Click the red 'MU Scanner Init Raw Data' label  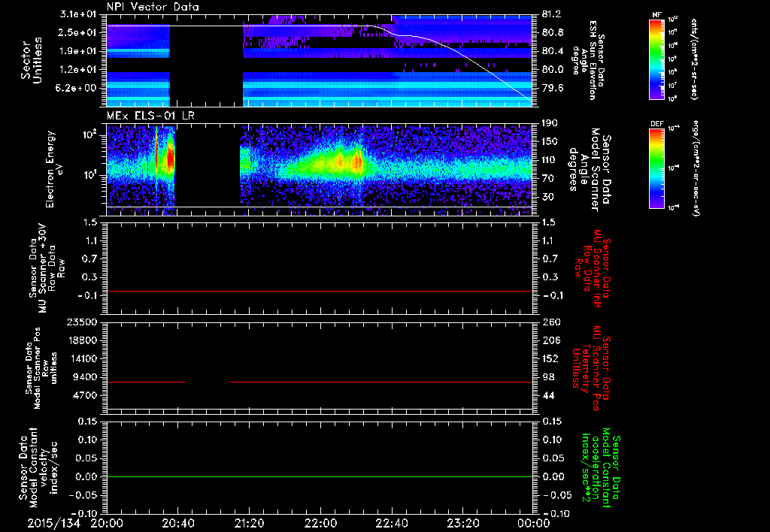click(x=594, y=268)
